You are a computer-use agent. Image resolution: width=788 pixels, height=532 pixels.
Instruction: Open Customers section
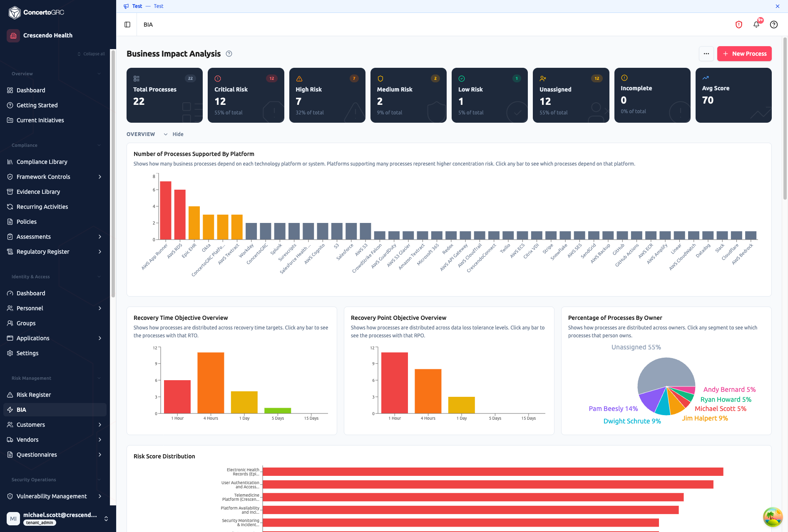click(x=55, y=425)
